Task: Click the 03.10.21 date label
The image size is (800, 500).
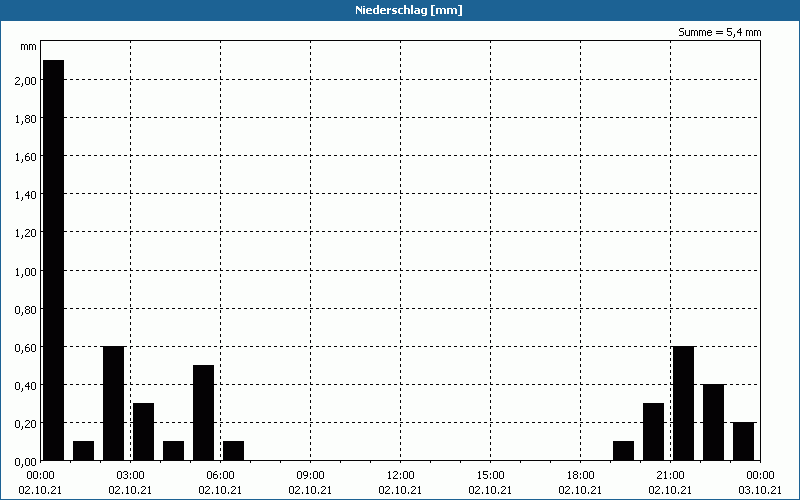Action: click(x=760, y=490)
